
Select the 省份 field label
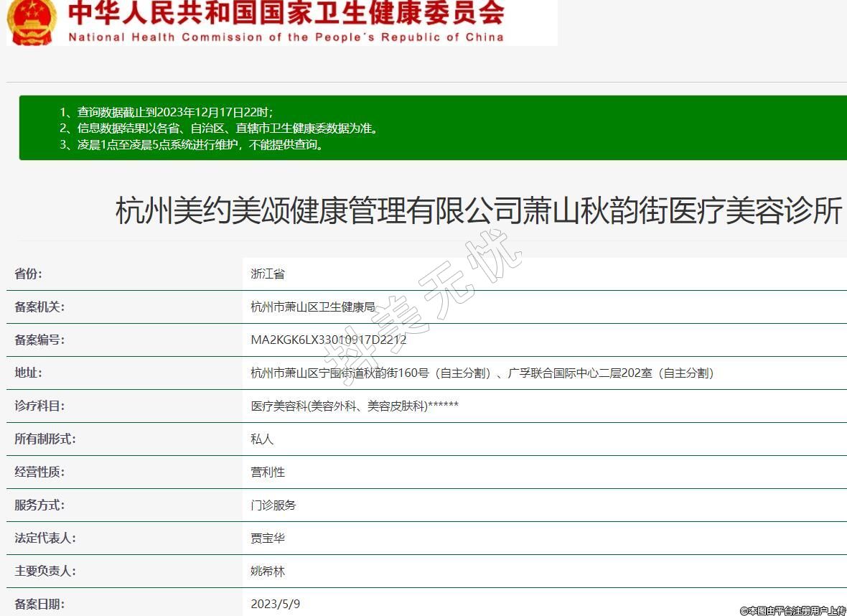[x=29, y=274]
